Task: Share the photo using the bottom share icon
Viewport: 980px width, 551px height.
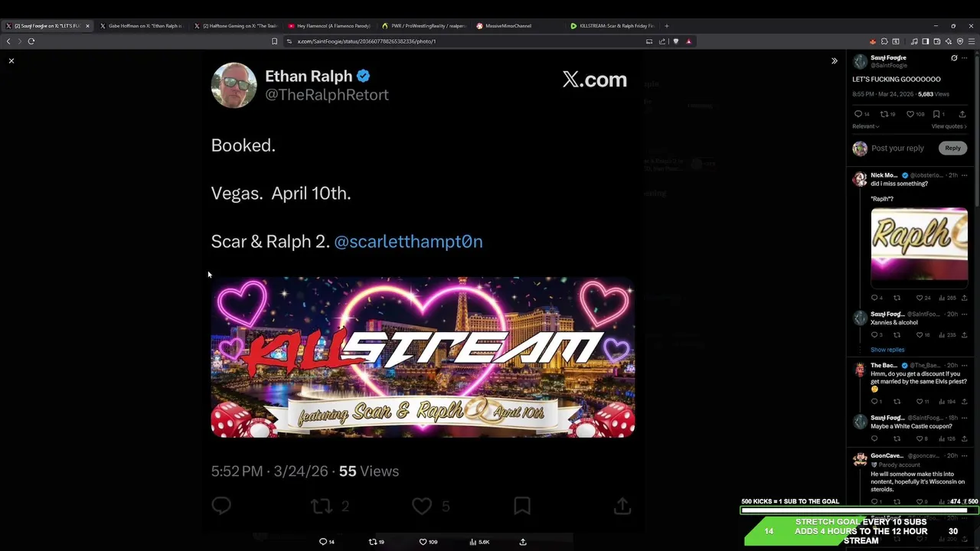Action: tap(523, 542)
